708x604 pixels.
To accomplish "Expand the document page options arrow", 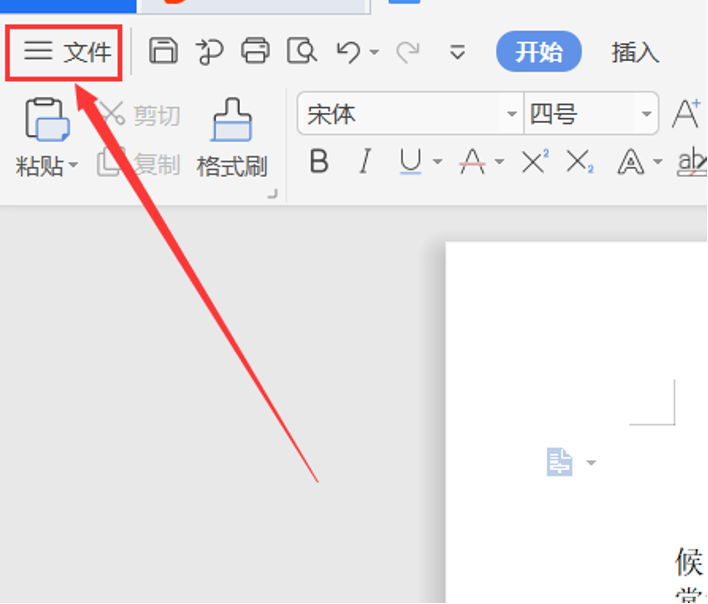I will (x=591, y=462).
